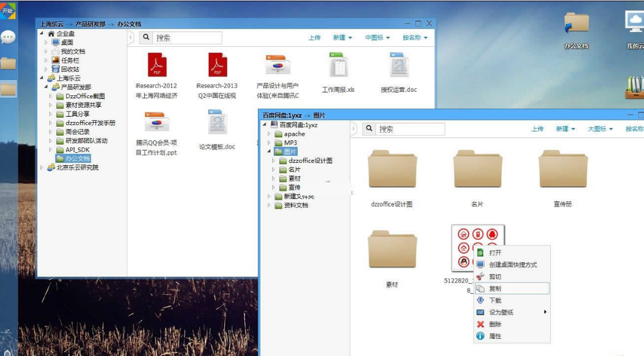644x356 pixels.
Task: Choose 打开 in context menu
Action: 512,253
